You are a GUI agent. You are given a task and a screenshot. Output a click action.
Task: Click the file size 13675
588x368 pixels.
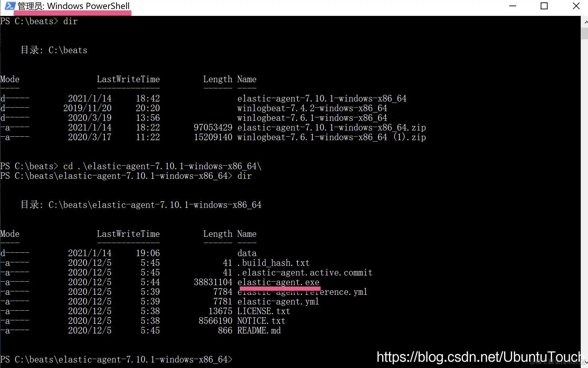(x=220, y=311)
